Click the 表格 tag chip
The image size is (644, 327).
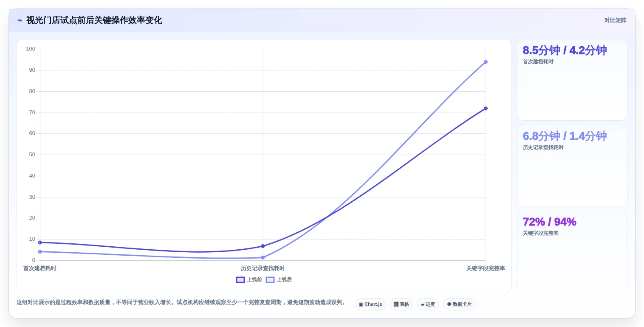401,304
